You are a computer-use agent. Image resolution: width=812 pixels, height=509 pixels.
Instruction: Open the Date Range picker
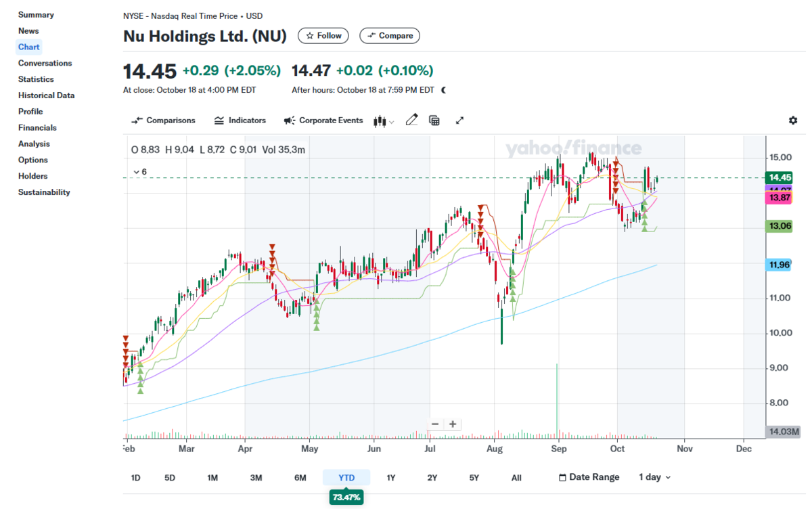tap(589, 477)
